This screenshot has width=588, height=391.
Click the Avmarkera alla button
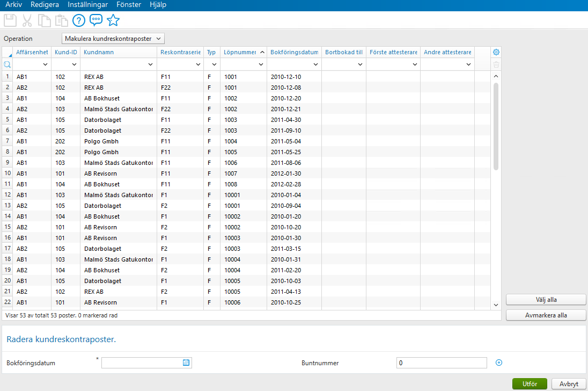546,315
